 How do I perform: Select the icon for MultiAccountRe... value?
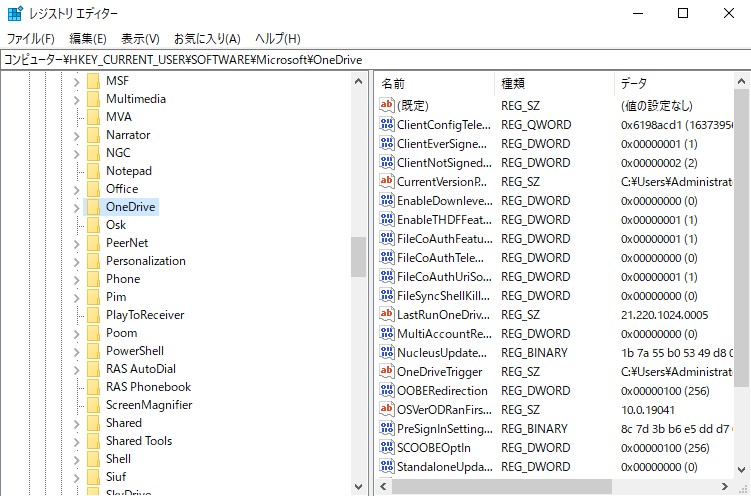[387, 333]
